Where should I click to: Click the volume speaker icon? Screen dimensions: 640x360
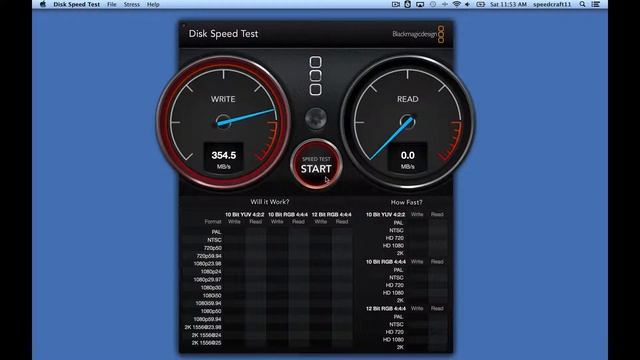pyautogui.click(x=468, y=4)
